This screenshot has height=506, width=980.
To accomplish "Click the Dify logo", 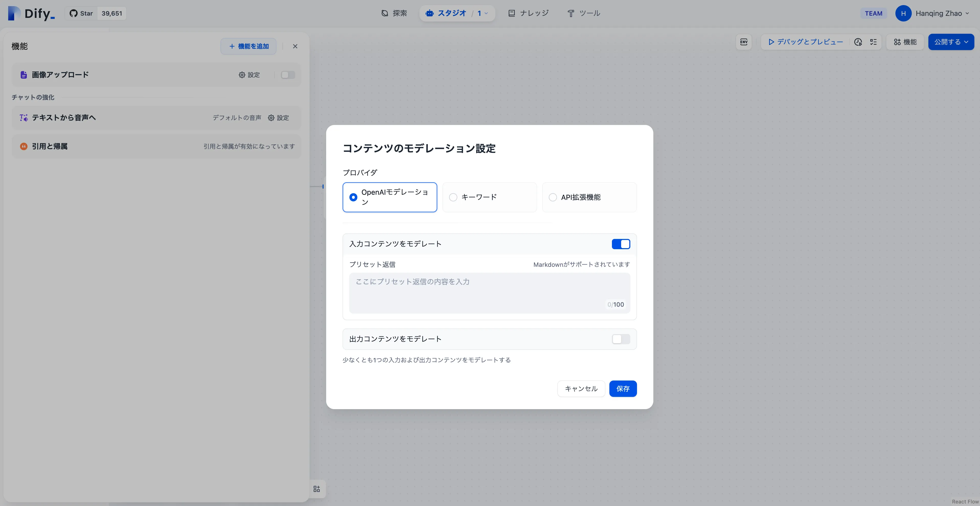I will coord(32,13).
